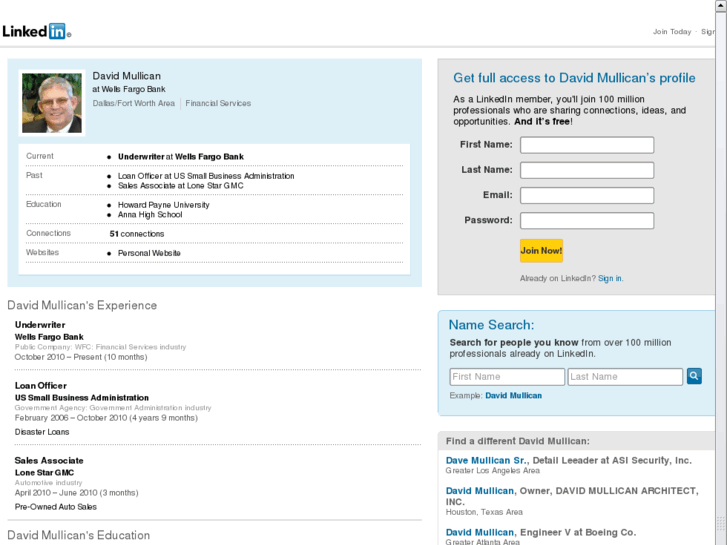The width and height of the screenshot is (727, 545).
Task: Click the David Mullican's Experience heading
Action: (82, 305)
